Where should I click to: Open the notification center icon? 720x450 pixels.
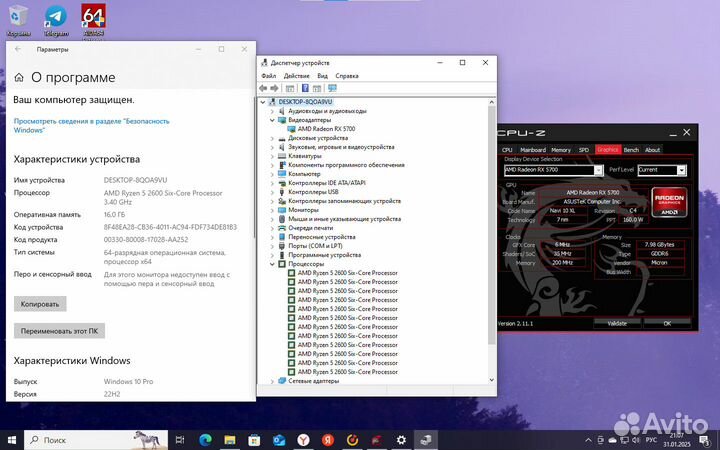tap(704, 441)
